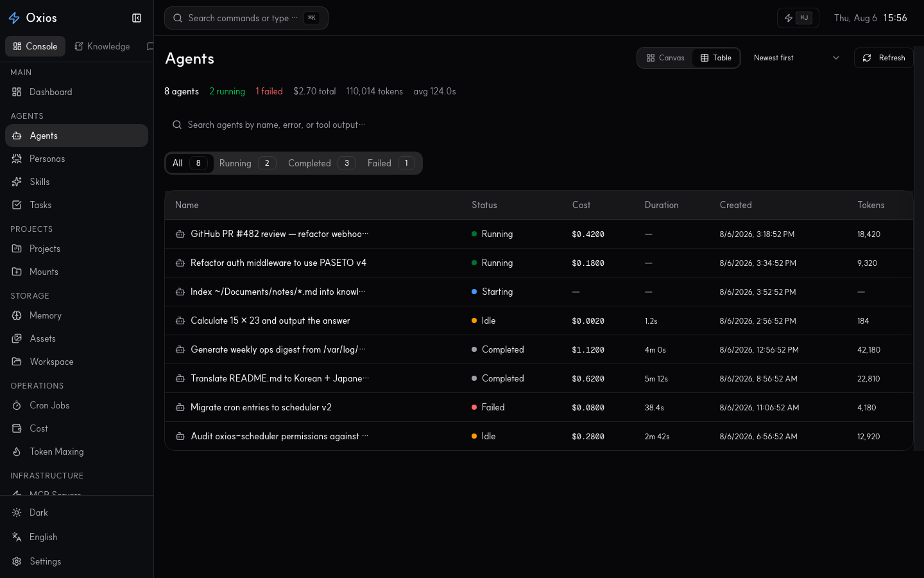The height and width of the screenshot is (578, 924).
Task: Click the robot icon beside Migrate cron entries agent
Action: point(180,407)
